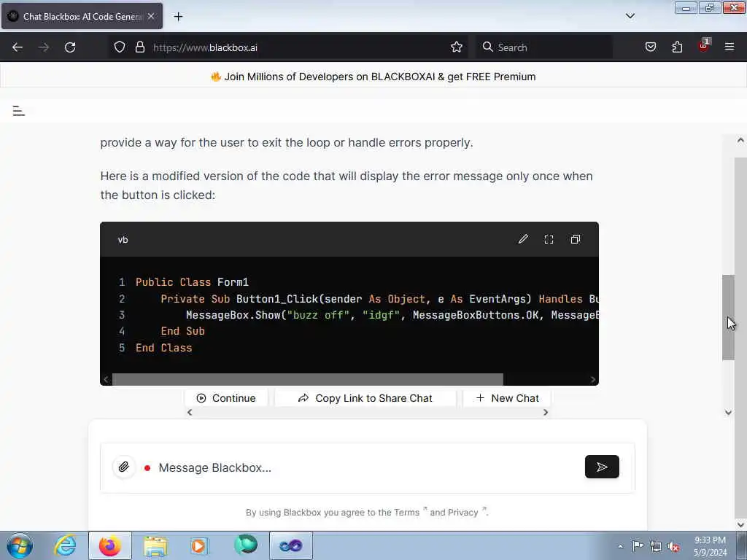Screen dimensions: 747x560
Task: Click the chat scrollbar down arrow
Action: coord(728,413)
